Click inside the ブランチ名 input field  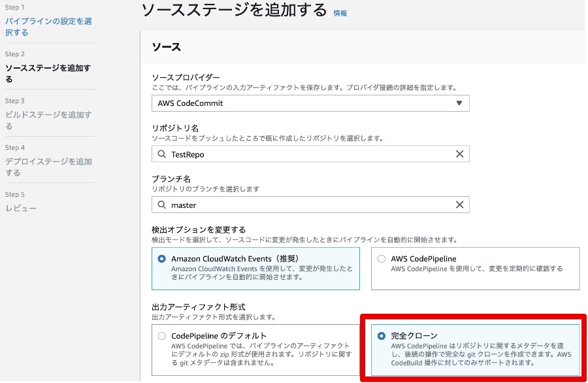tap(294, 205)
